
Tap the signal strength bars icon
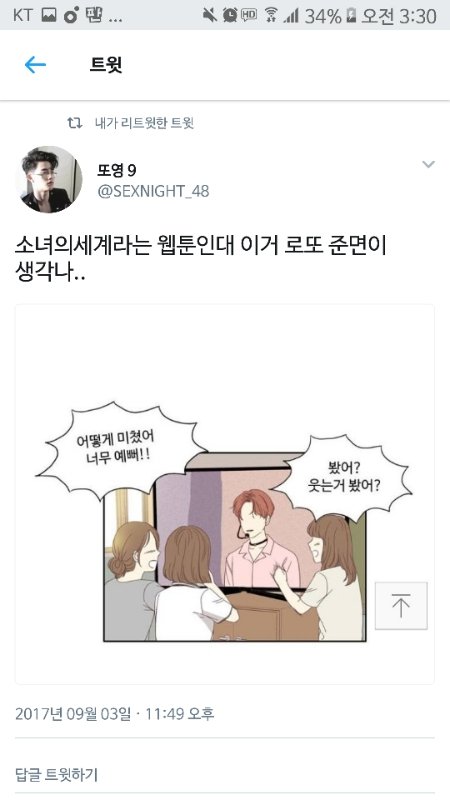[291, 16]
